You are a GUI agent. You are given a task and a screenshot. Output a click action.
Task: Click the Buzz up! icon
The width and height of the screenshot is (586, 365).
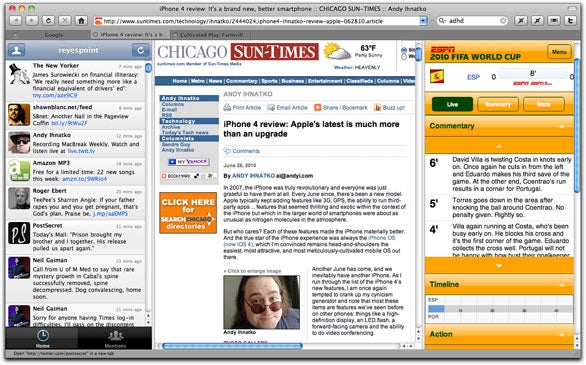pos(377,108)
